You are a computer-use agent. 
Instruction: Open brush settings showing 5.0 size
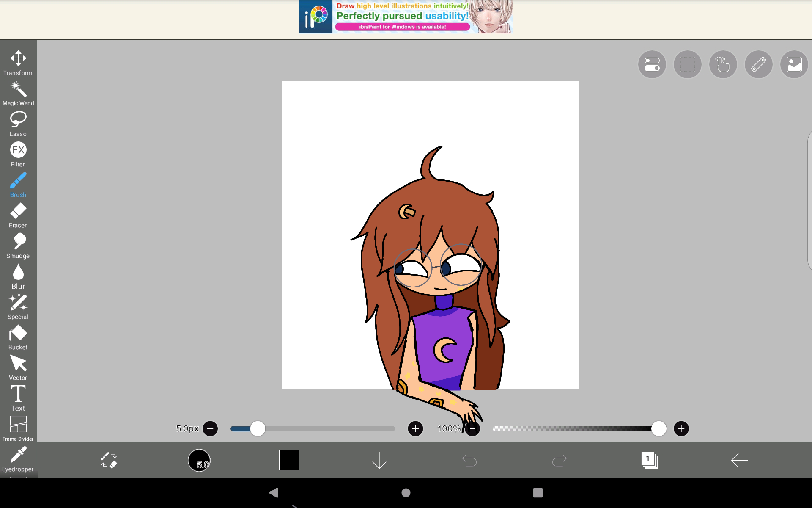(199, 460)
